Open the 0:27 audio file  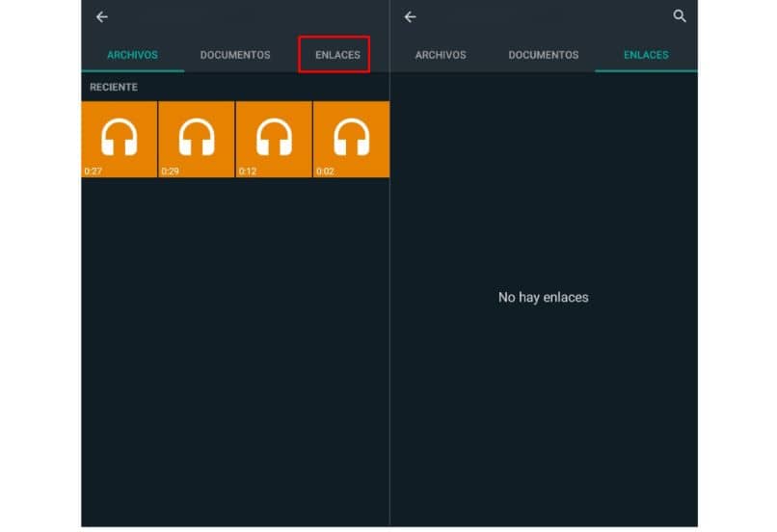120,139
